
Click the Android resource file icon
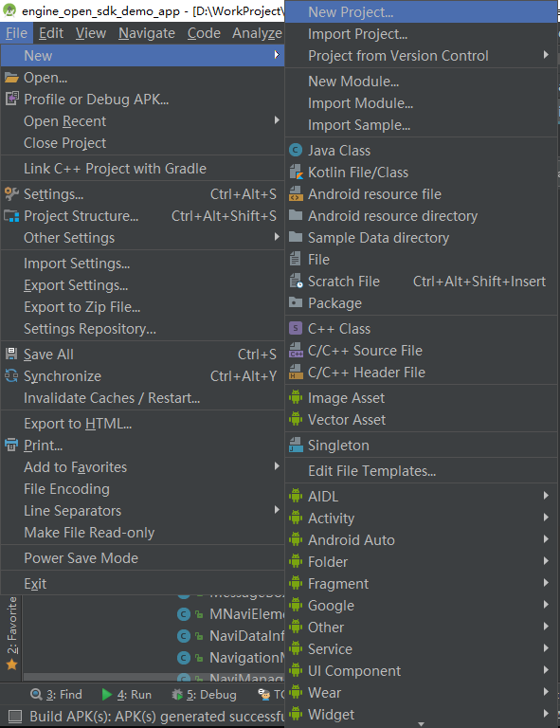coord(296,194)
